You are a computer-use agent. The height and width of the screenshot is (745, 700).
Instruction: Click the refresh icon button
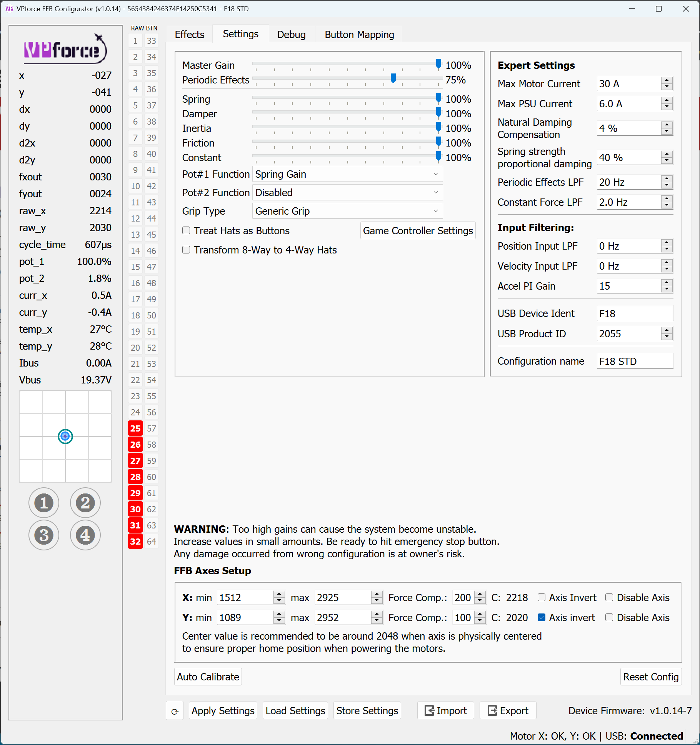(x=175, y=711)
